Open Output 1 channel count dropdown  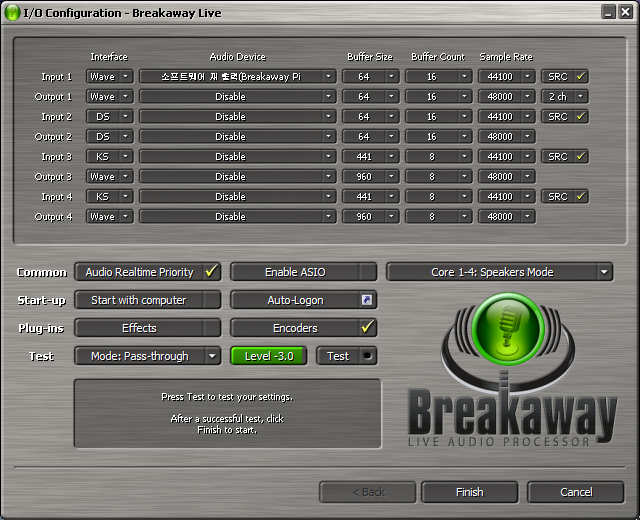point(564,96)
